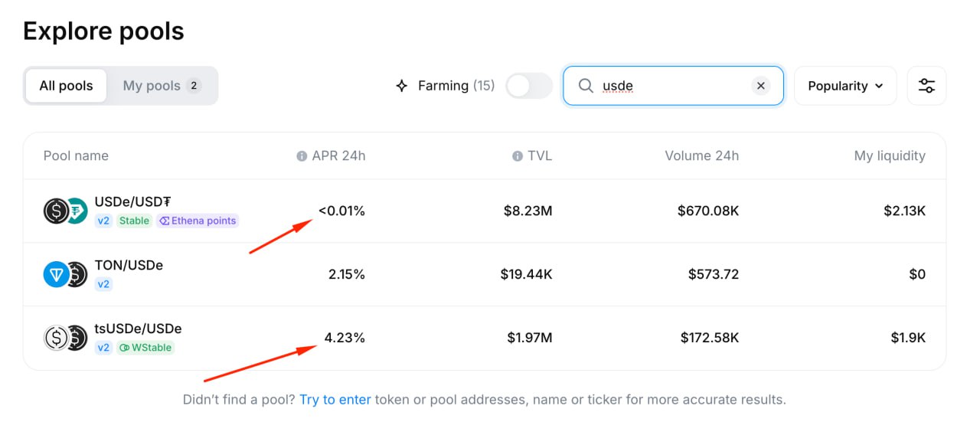Click the TVL info icon
The width and height of the screenshot is (980, 435).
[x=518, y=156]
